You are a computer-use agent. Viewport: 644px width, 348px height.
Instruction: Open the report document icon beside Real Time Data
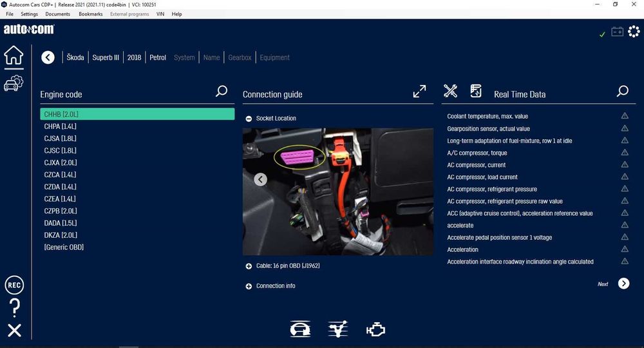point(476,91)
